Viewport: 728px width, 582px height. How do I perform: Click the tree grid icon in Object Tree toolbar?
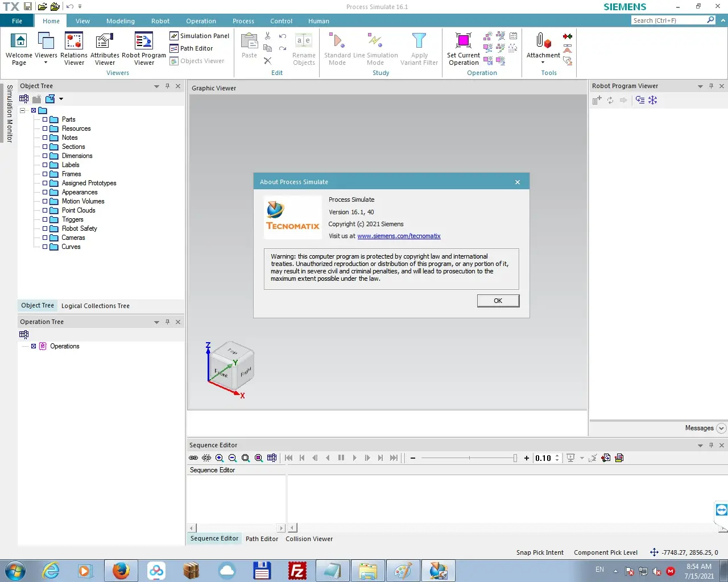click(x=24, y=99)
